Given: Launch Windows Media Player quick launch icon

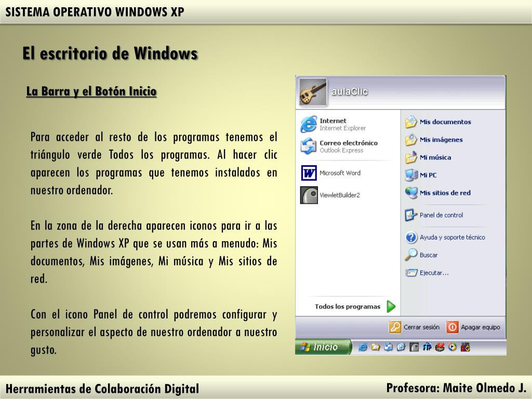Looking at the screenshot, I should pos(453,347).
